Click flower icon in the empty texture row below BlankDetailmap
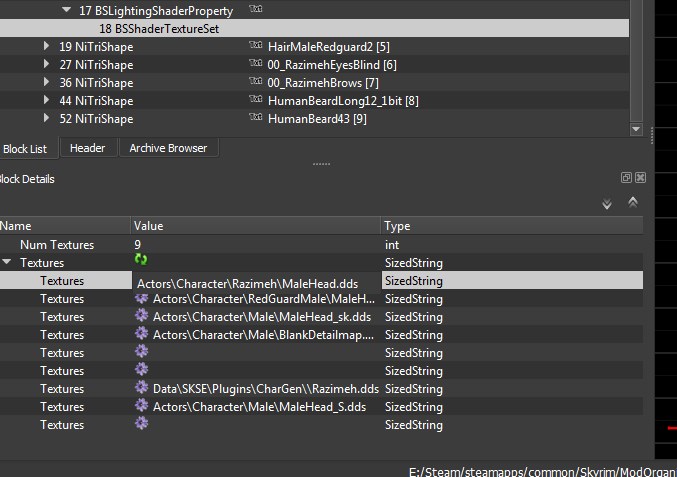The height and width of the screenshot is (477, 677). click(x=141, y=351)
